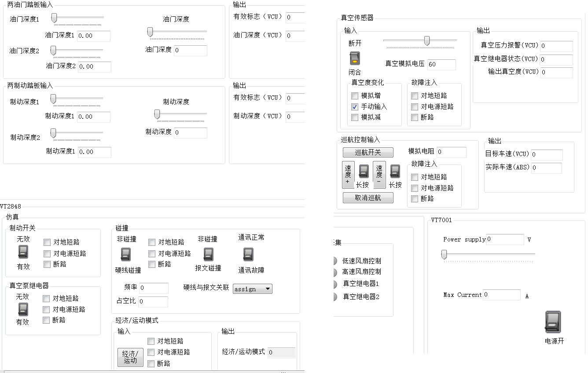Viewport: 588px width, 373px height.
Task: Click the 真空模拟电压 slider handle
Action: (426, 40)
